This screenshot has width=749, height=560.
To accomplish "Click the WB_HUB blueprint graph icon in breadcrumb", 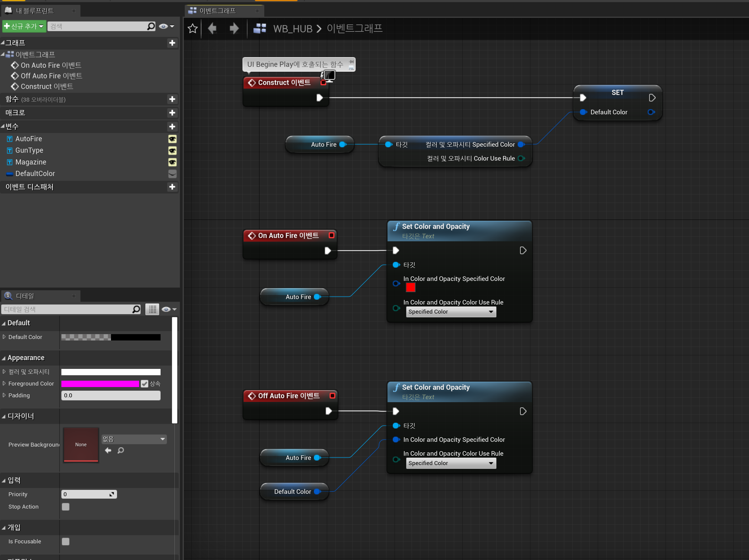I will click(x=260, y=28).
